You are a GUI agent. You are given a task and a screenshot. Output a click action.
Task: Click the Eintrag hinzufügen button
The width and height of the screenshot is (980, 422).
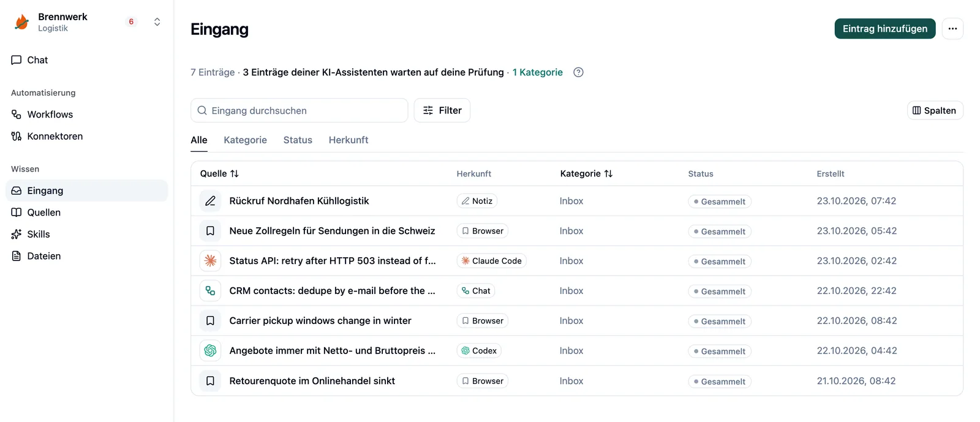click(884, 29)
